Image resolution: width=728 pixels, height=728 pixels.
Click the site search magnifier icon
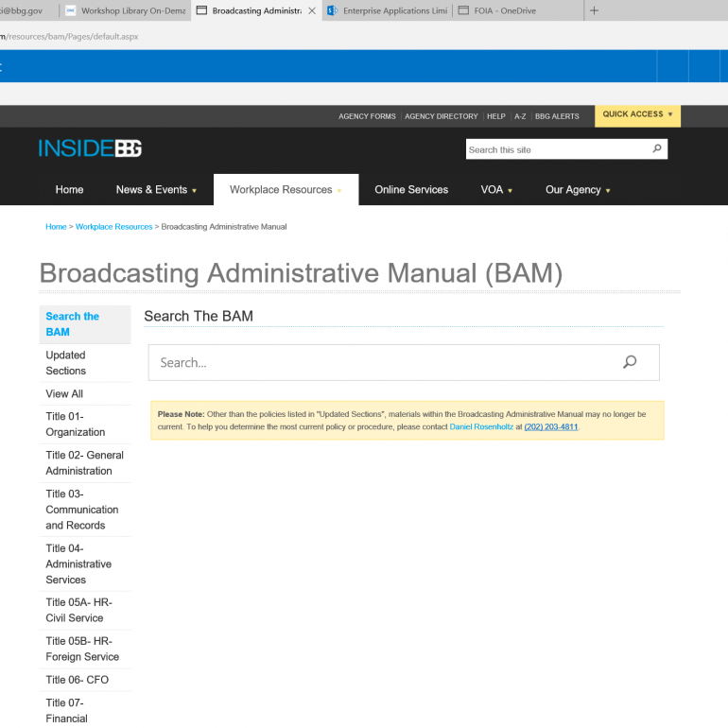[x=656, y=148]
